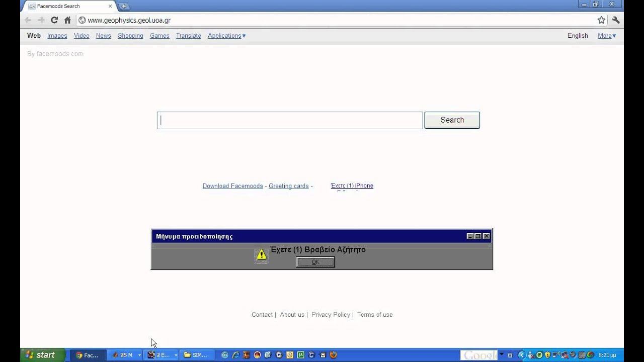
Task: Open the Translate link in top bar
Action: pyautogui.click(x=189, y=36)
